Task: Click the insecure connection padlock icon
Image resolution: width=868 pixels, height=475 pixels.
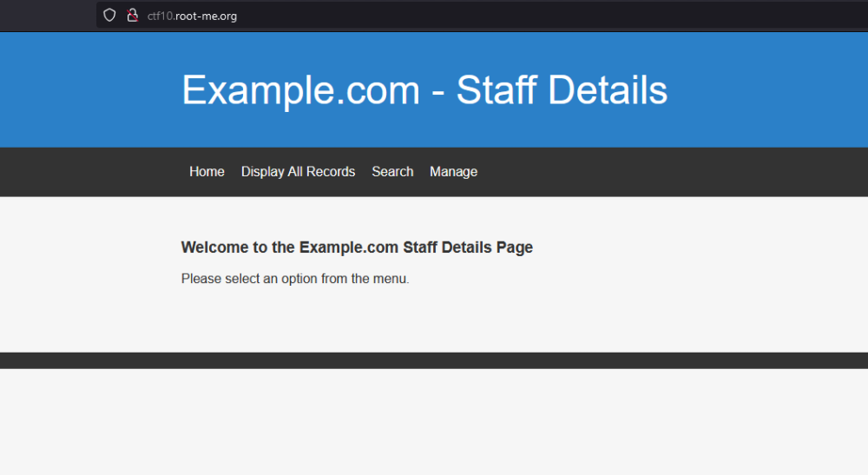Action: tap(132, 15)
